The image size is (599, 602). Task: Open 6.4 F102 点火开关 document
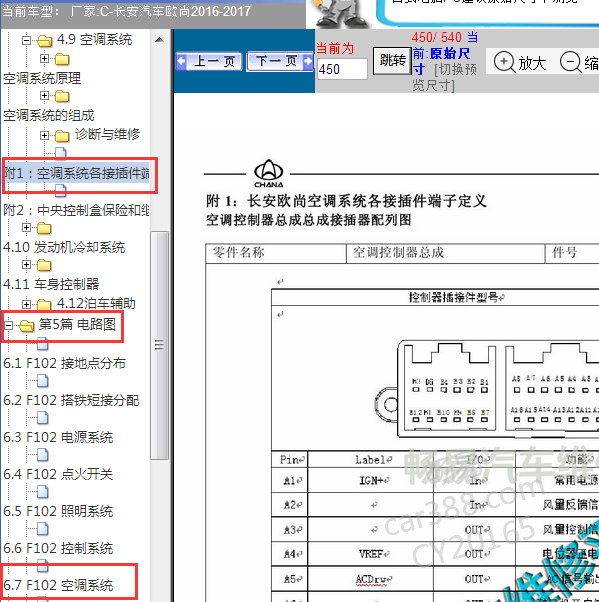pyautogui.click(x=58, y=474)
